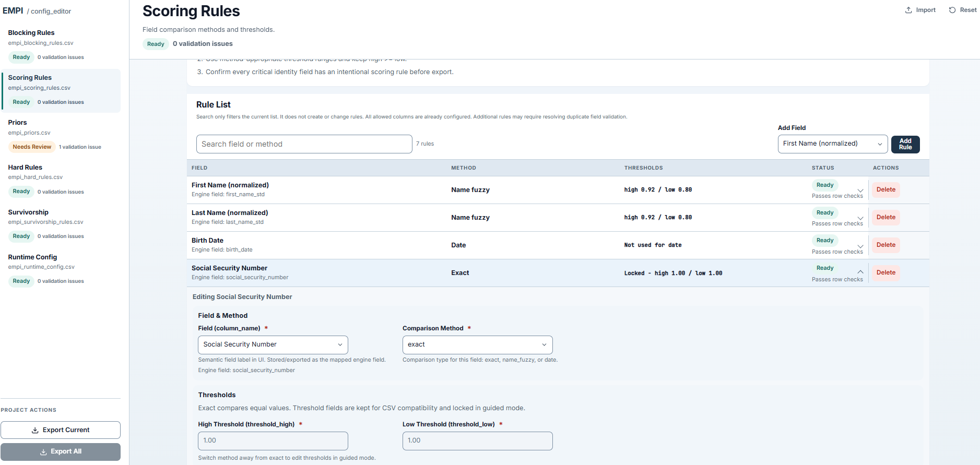Click the Needs Review badge under Priors
Image resolution: width=980 pixels, height=465 pixels.
[x=32, y=147]
